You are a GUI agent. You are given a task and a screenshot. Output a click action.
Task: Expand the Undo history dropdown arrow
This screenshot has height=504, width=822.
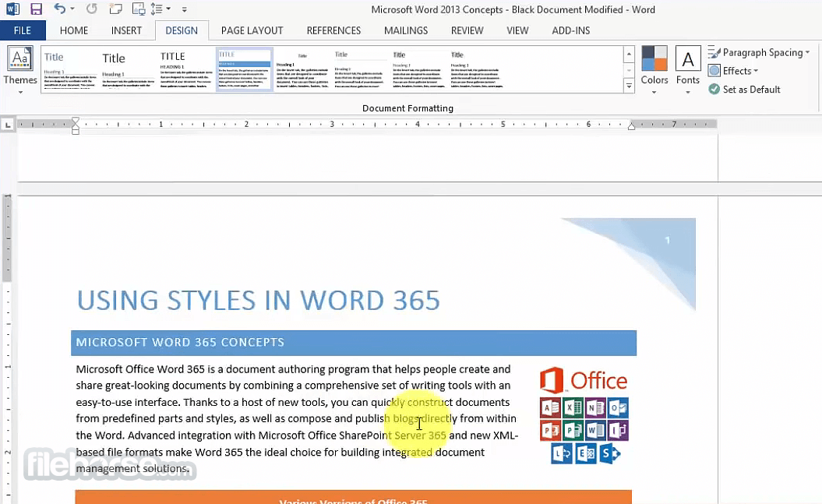(x=72, y=9)
